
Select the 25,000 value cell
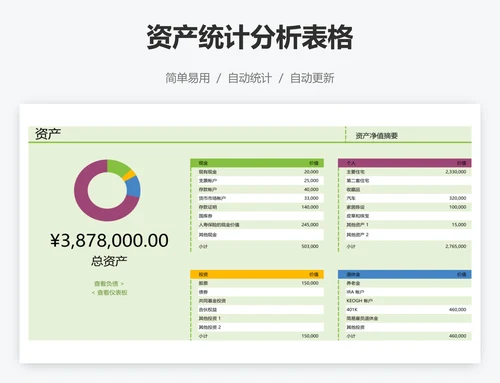tap(311, 180)
